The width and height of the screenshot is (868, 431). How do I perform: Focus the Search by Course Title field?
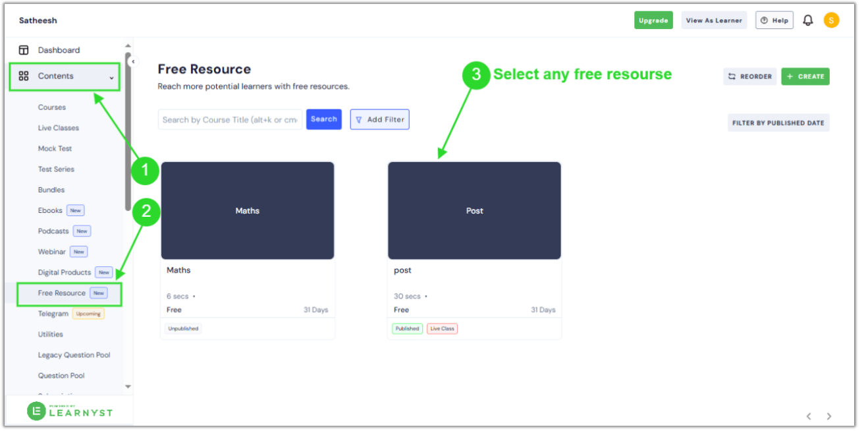tap(231, 119)
